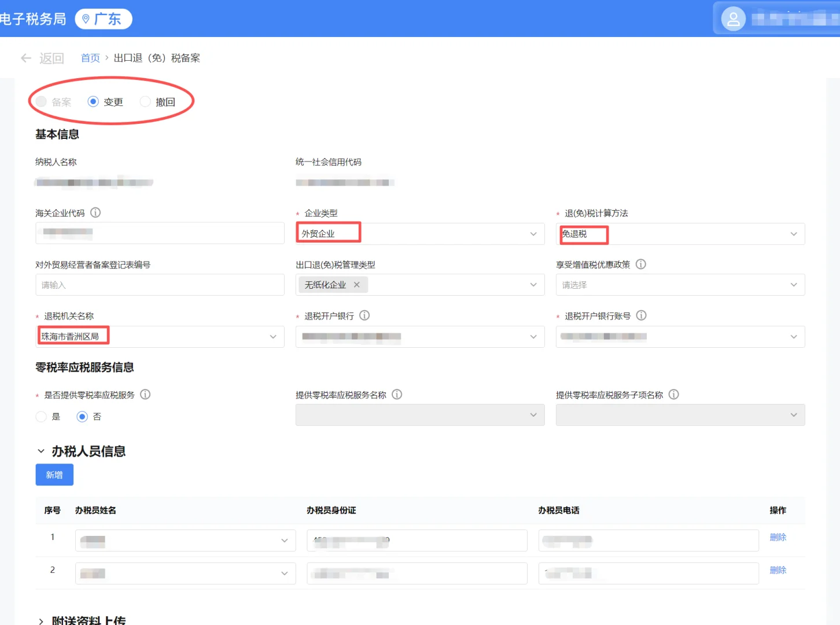
Task: Select the 撤回 radio option
Action: [145, 101]
